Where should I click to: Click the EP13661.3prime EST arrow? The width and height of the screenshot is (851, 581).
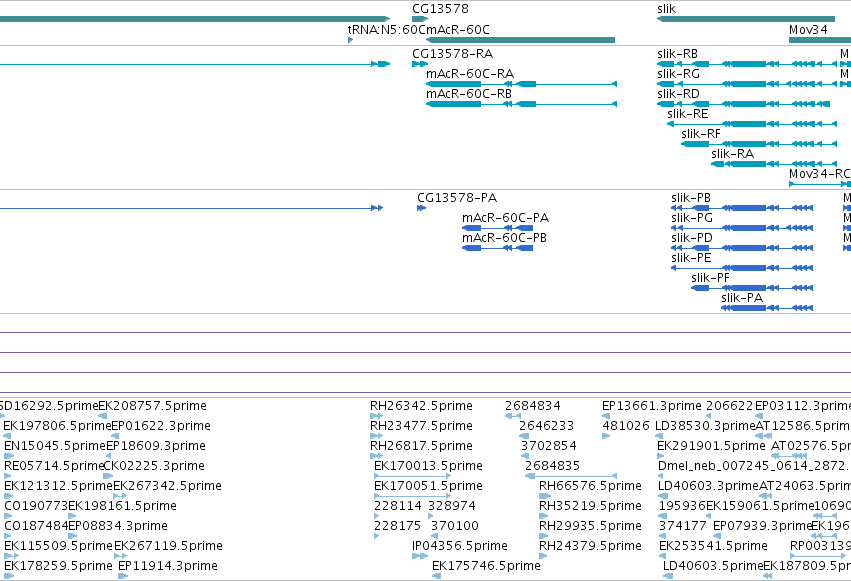[x=606, y=416]
